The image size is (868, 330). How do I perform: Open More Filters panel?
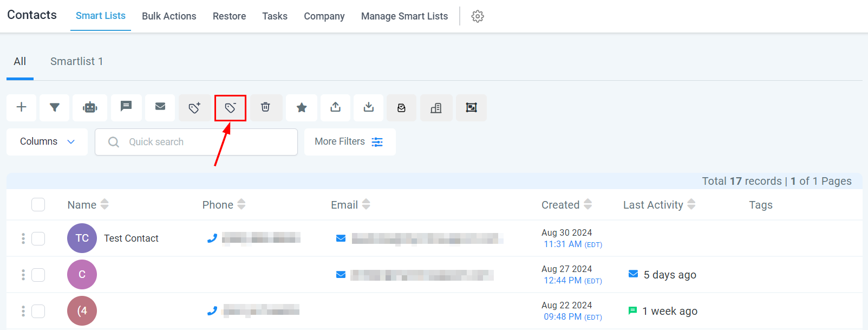tap(350, 141)
